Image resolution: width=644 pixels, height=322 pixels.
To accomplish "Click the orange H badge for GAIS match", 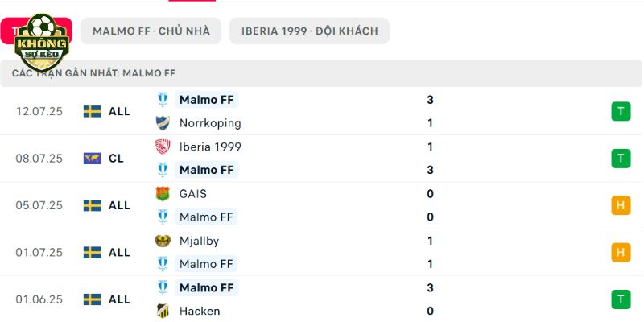I will click(x=621, y=205).
